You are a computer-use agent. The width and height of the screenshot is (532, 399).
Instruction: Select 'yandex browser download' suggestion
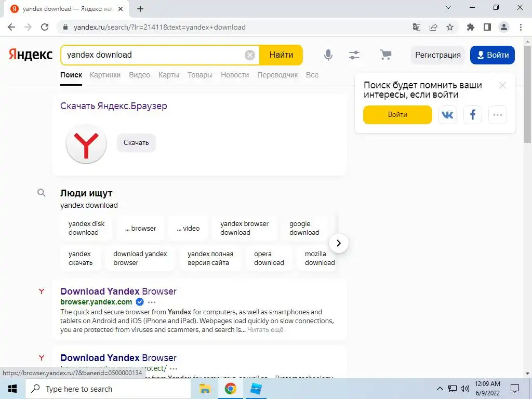click(x=245, y=228)
